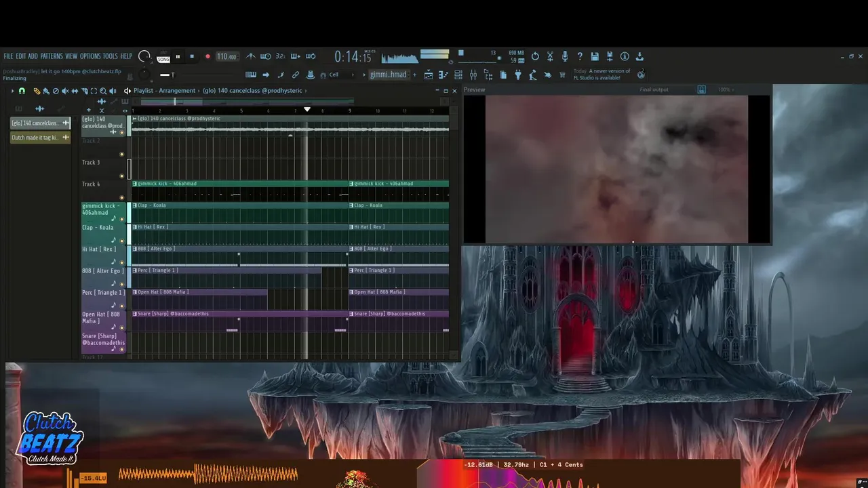Viewport: 868px width, 488px height.
Task: Stop playback with the stop button
Action: tap(192, 57)
